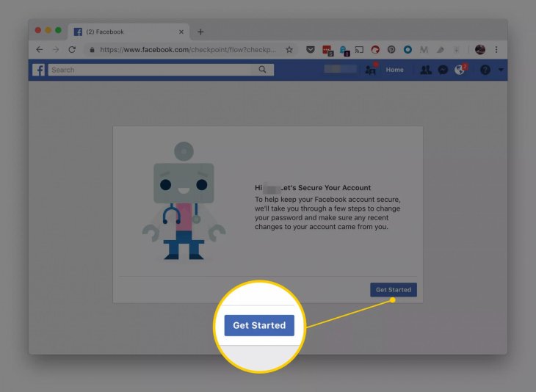Screen dimensions: 536x392
Task: Click the faded arrow extension icon
Action: tap(456, 50)
